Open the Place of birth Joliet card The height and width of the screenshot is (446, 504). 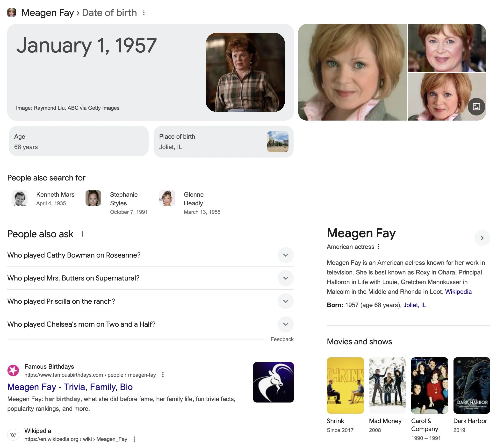coord(223,142)
